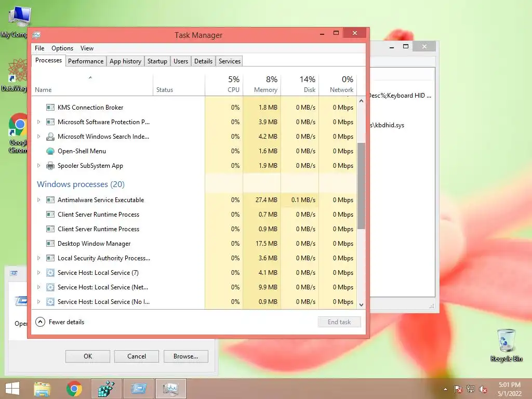Sort processes by Memory column
The image size is (532, 399).
(x=262, y=84)
